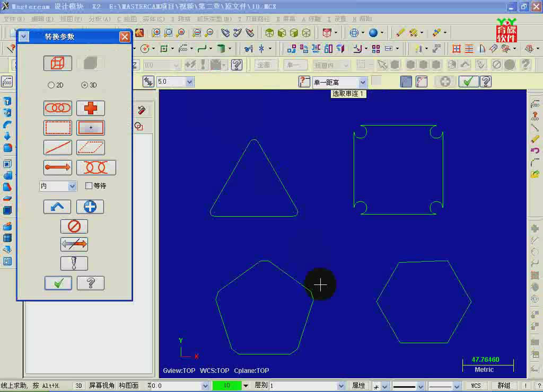Close the 转换参数 dialog

pyautogui.click(x=125, y=37)
